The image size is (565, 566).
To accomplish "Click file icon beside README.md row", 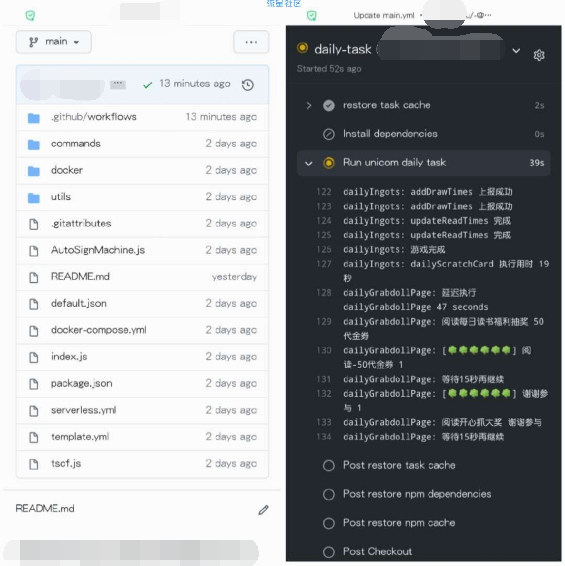I will pos(34,277).
